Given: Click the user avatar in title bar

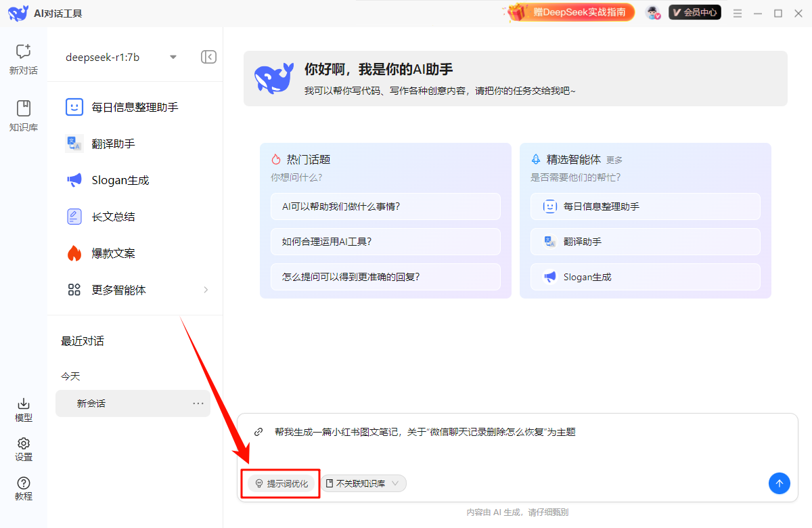Looking at the screenshot, I should coord(652,12).
